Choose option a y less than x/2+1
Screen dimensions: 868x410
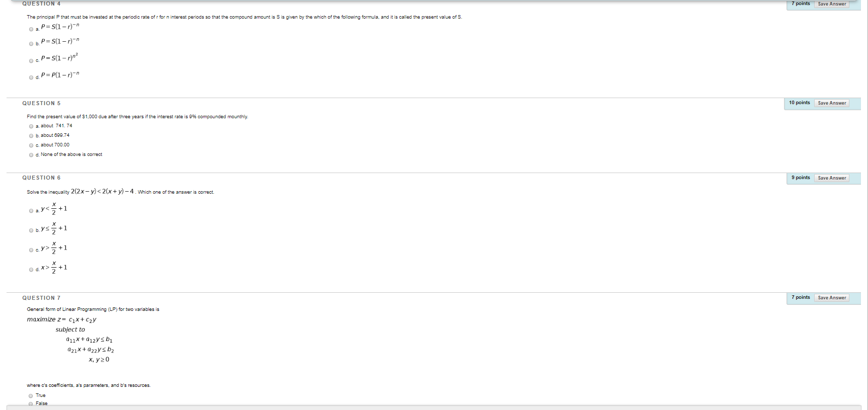(x=31, y=211)
